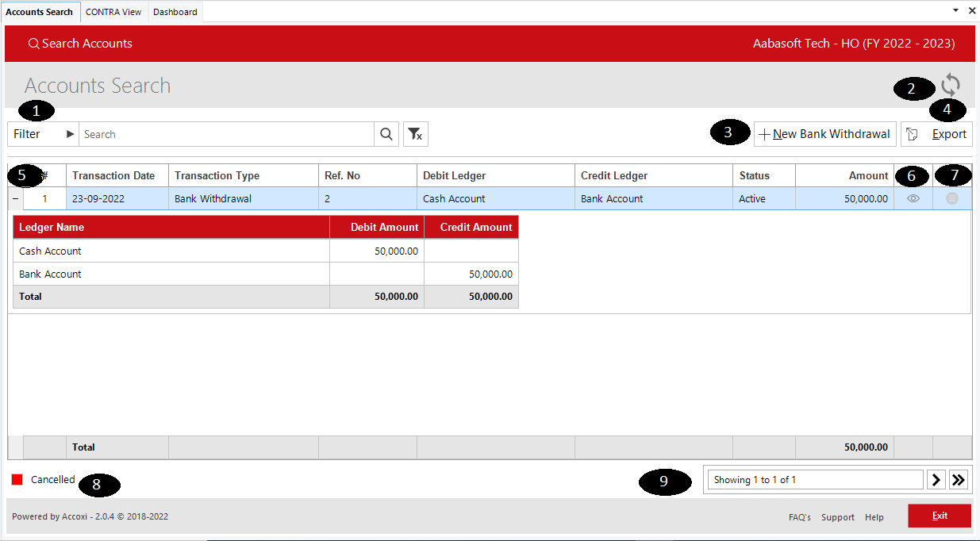Viewport: 980px width, 541px height.
Task: Open the row options circle menu icon
Action: (x=952, y=198)
